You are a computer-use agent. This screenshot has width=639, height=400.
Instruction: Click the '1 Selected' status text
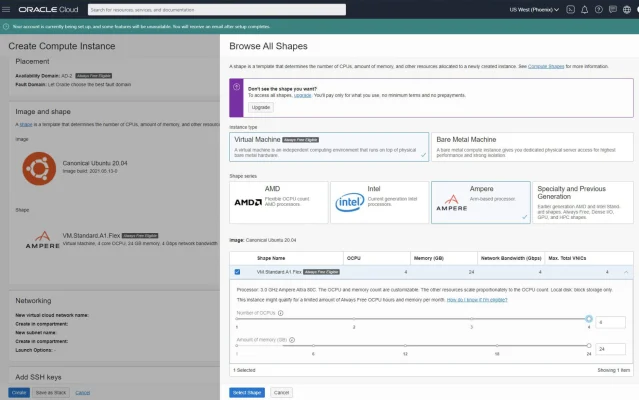pyautogui.click(x=244, y=370)
